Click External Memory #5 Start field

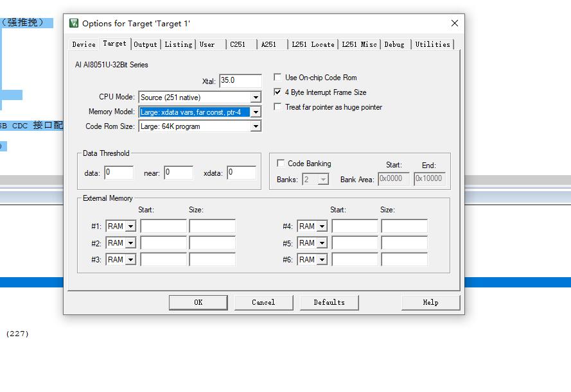click(x=355, y=243)
